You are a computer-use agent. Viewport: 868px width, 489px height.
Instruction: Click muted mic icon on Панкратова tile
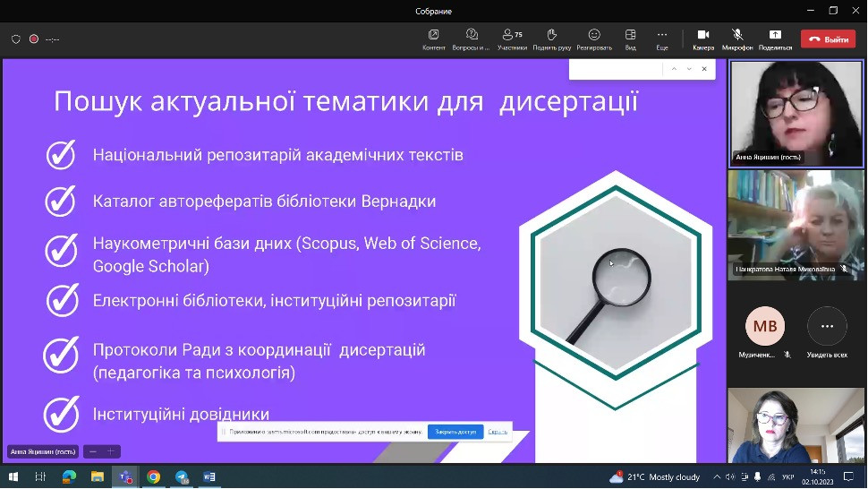[844, 270]
